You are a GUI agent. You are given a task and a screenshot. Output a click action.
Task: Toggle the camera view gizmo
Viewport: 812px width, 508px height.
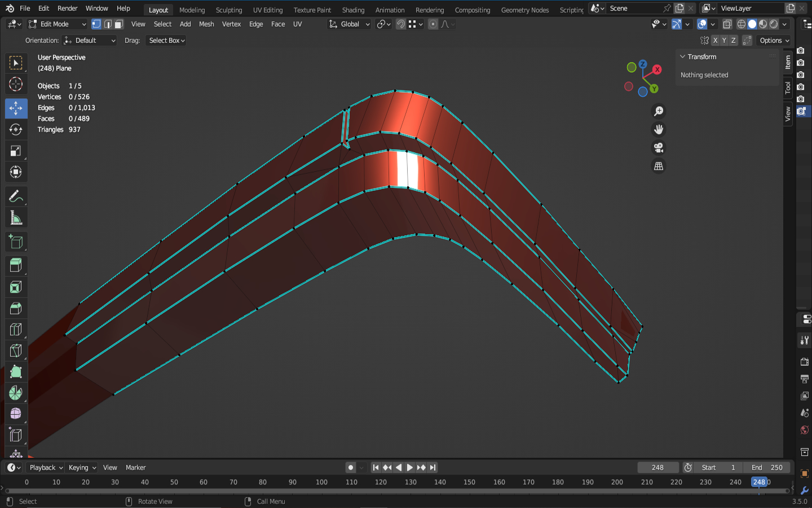(x=658, y=148)
